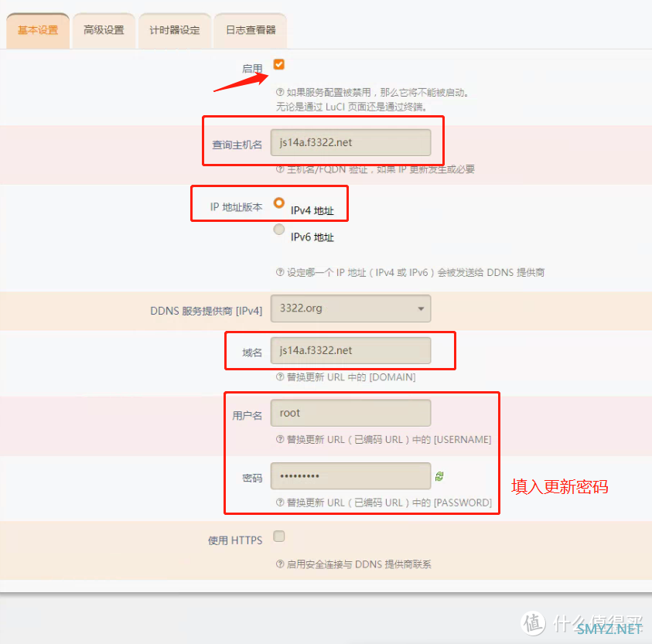Image resolution: width=652 pixels, height=644 pixels.
Task: Click the help icon before 主机名/FQDN 验证
Action: pyautogui.click(x=280, y=169)
